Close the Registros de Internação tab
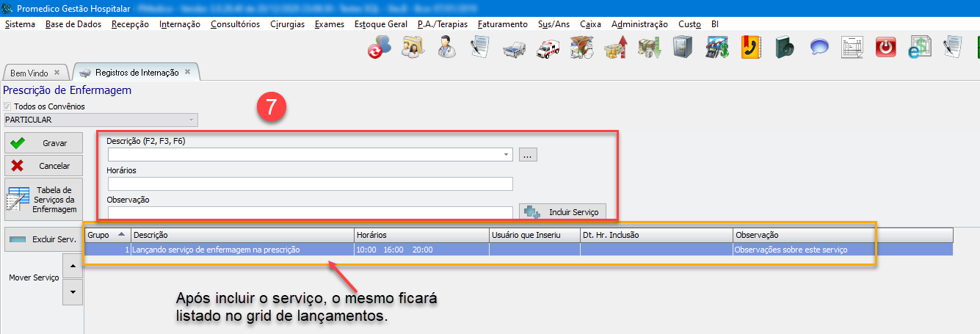This screenshot has width=980, height=334. click(187, 72)
